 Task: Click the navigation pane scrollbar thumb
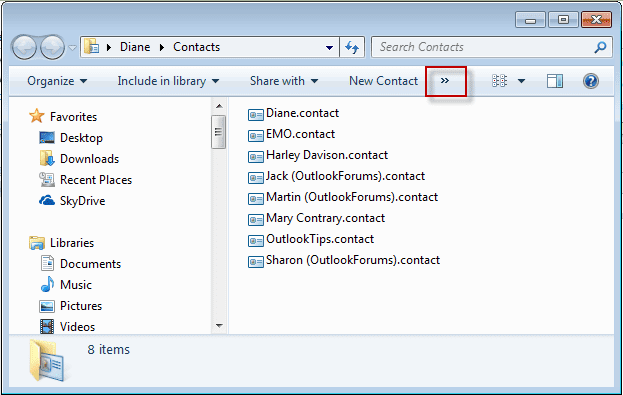[219, 132]
